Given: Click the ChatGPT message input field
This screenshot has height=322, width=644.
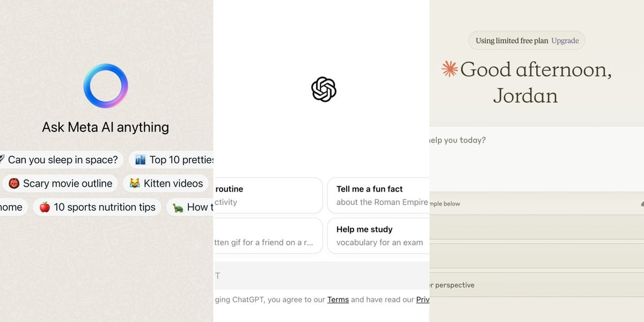Looking at the screenshot, I should (321, 275).
